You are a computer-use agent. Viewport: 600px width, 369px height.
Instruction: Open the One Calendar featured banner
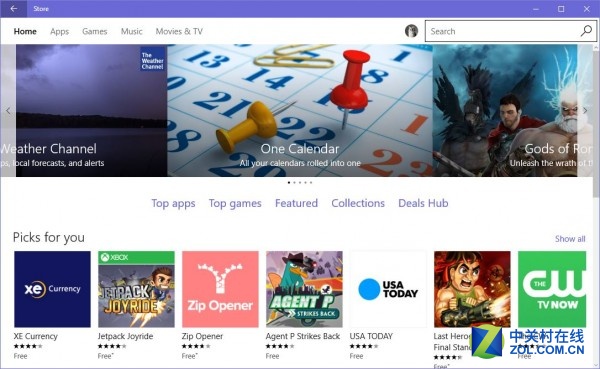coord(300,111)
